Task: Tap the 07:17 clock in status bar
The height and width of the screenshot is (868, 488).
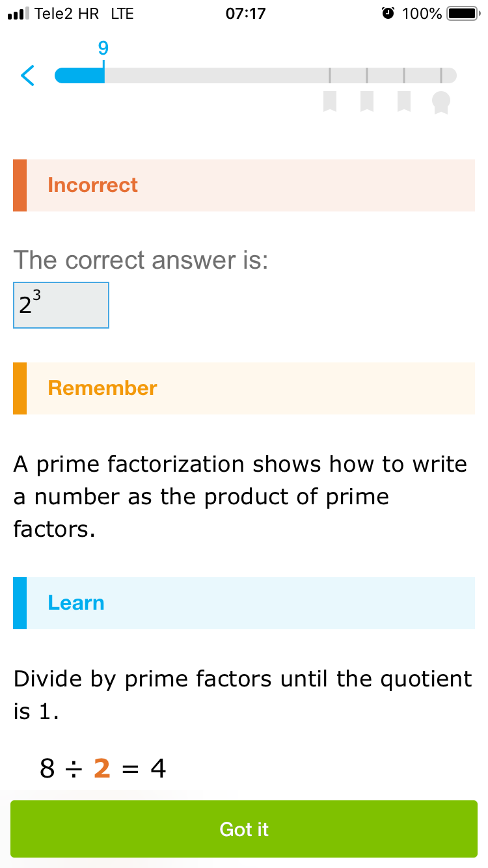Action: (x=245, y=14)
